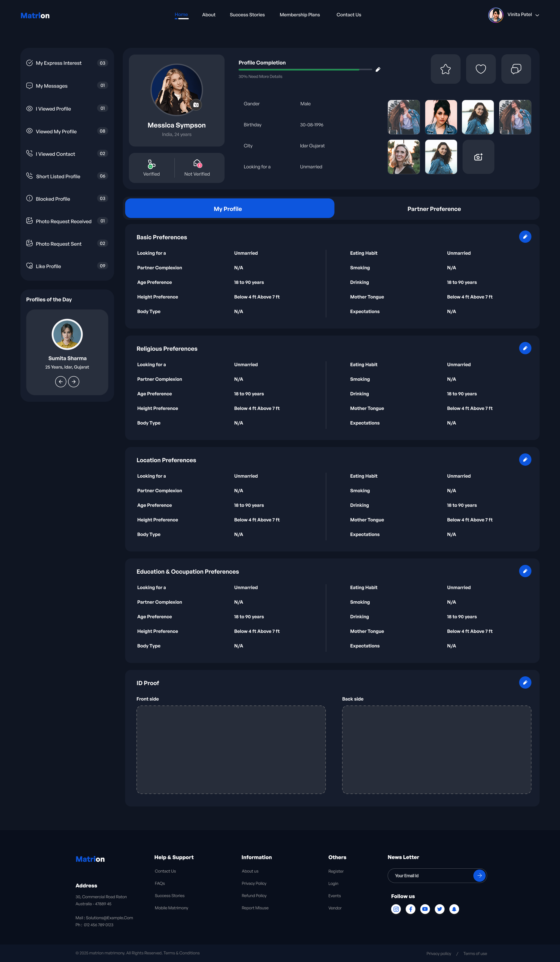This screenshot has height=962, width=560.
Task: Open first gallery photo in top row
Action: (404, 117)
